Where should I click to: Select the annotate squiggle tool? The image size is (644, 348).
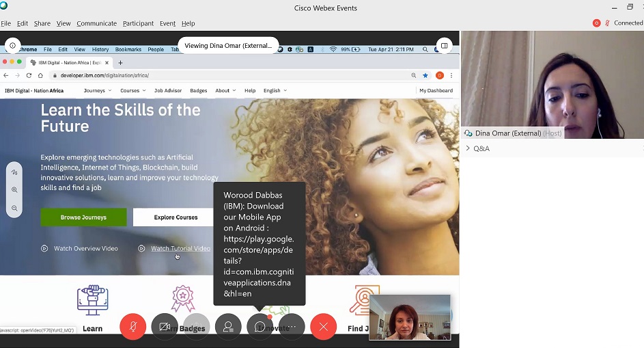[14, 172]
